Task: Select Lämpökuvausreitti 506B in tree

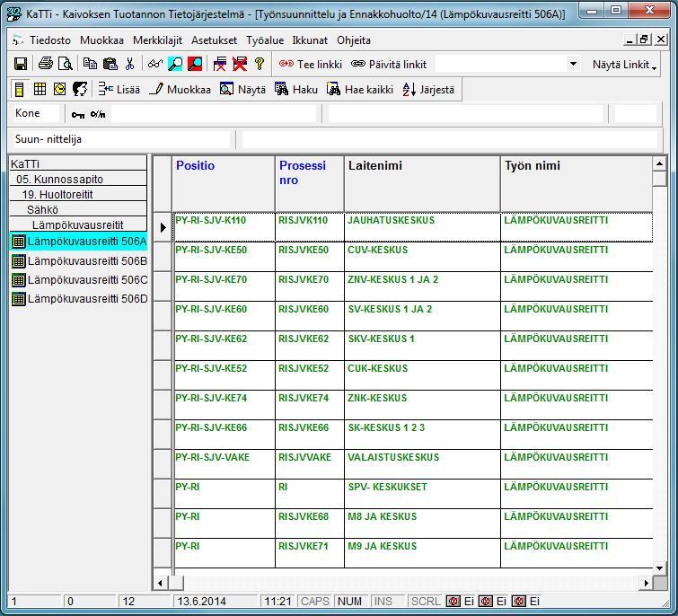Action: pos(79,260)
